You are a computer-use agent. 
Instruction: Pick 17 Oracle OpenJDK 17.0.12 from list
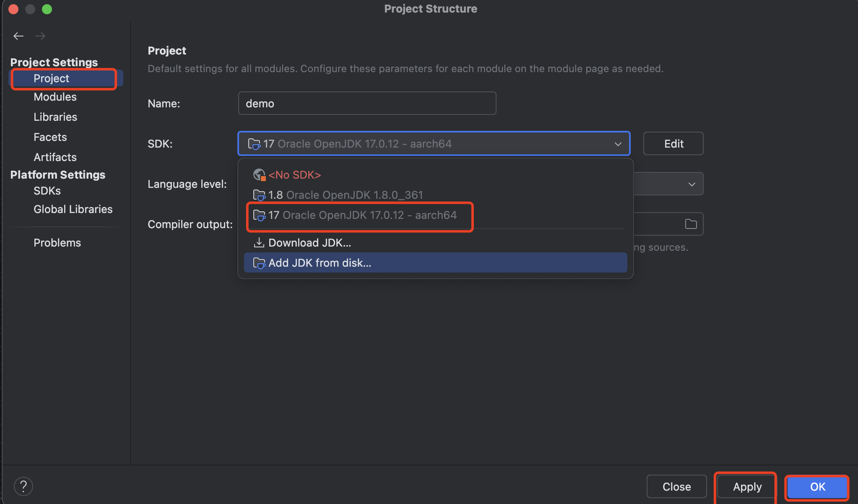362,216
